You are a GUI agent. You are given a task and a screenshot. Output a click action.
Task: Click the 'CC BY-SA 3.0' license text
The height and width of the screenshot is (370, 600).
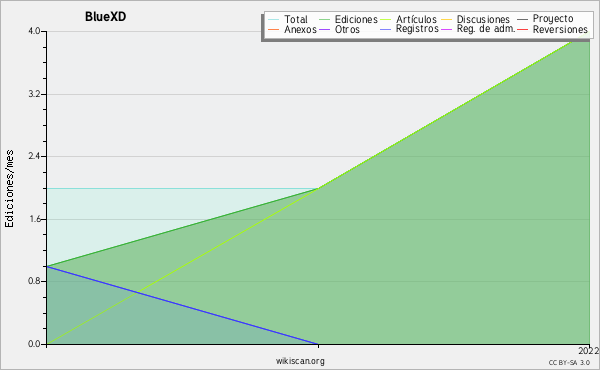[569, 363]
